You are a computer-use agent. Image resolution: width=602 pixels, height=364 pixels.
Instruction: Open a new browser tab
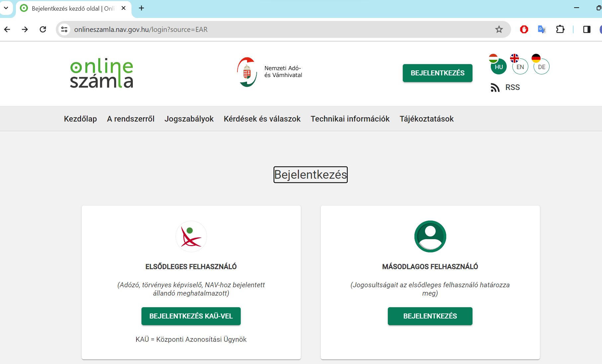tap(141, 8)
